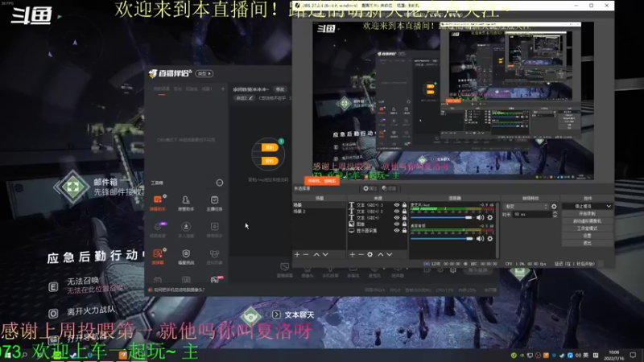Adjust microphone/Aux volume slider
The image size is (644, 362).
[x=442, y=217]
